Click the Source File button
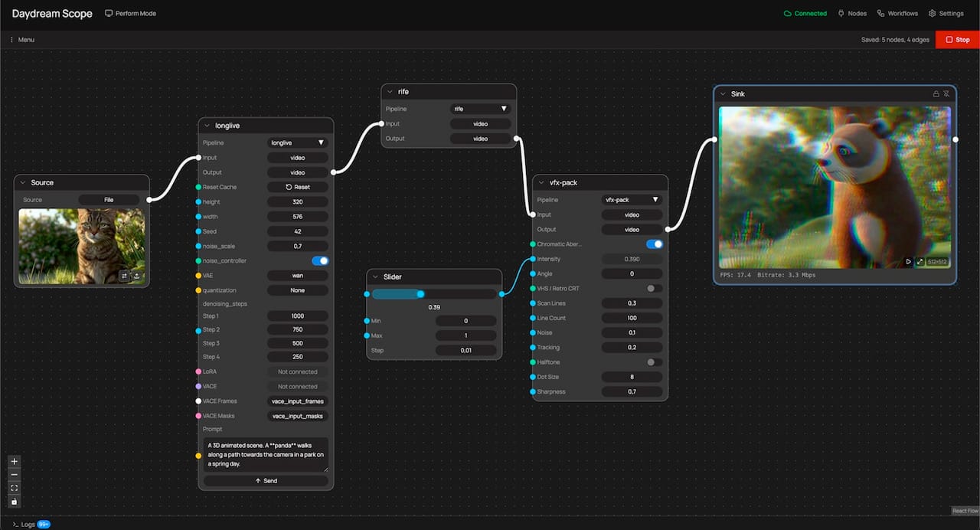 109,200
